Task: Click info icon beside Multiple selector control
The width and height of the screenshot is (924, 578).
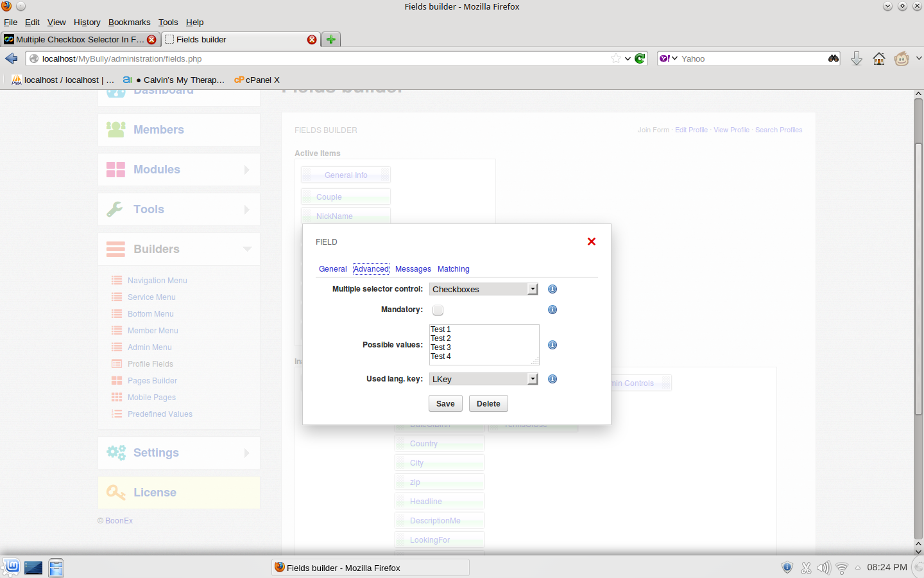Action: [552, 289]
